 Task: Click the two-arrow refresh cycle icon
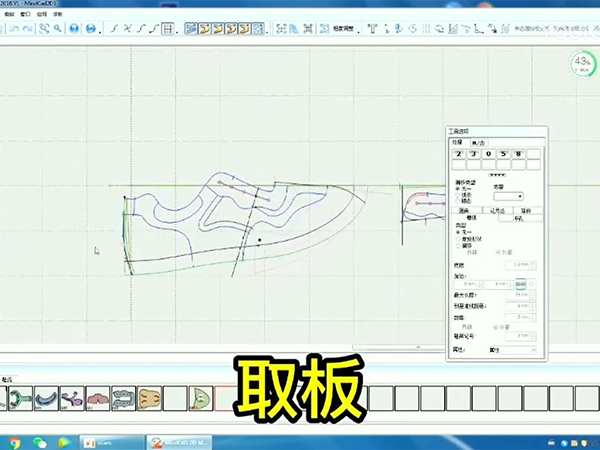click(x=439, y=29)
